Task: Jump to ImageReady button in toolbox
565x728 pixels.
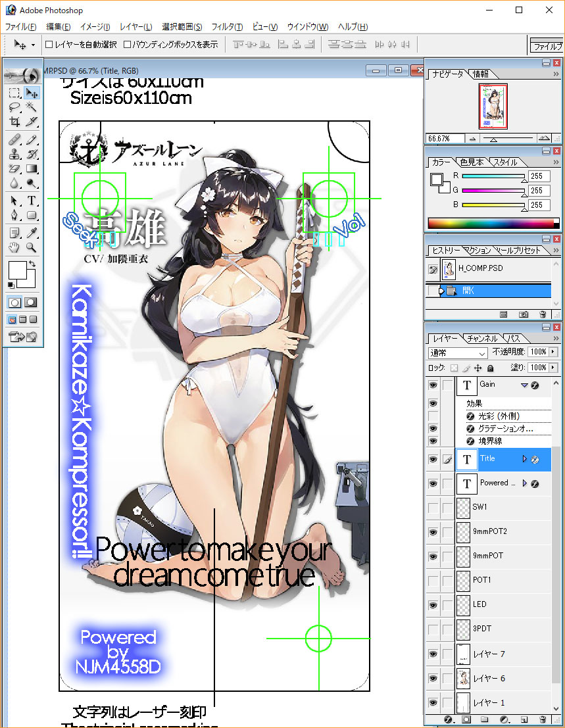Action: coord(23,337)
